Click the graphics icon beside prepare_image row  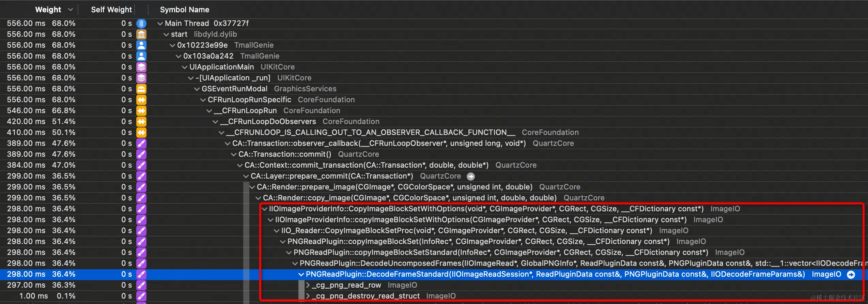[x=141, y=187]
